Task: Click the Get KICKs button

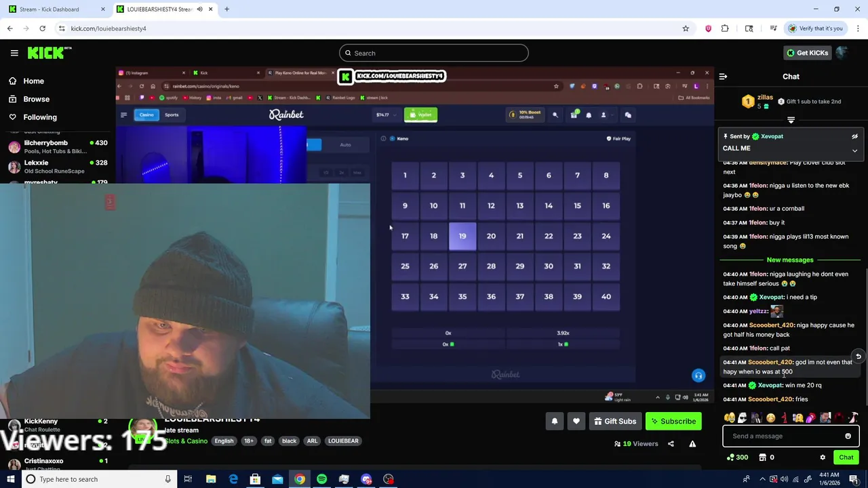Action: click(807, 53)
